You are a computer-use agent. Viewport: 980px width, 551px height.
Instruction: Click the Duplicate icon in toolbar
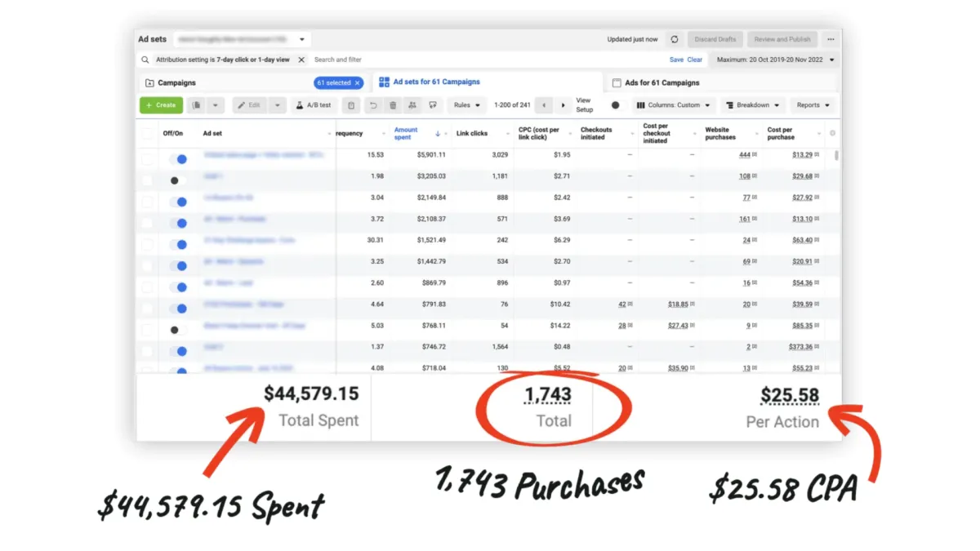pos(197,105)
